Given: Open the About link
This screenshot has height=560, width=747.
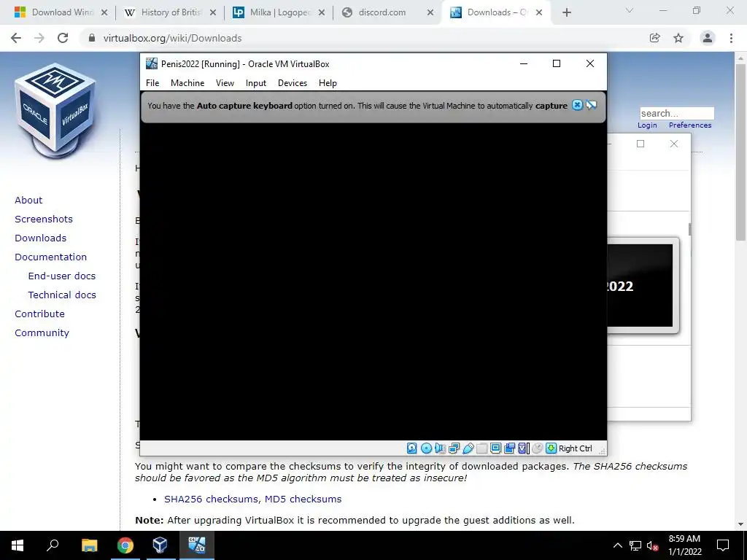Looking at the screenshot, I should click(28, 200).
